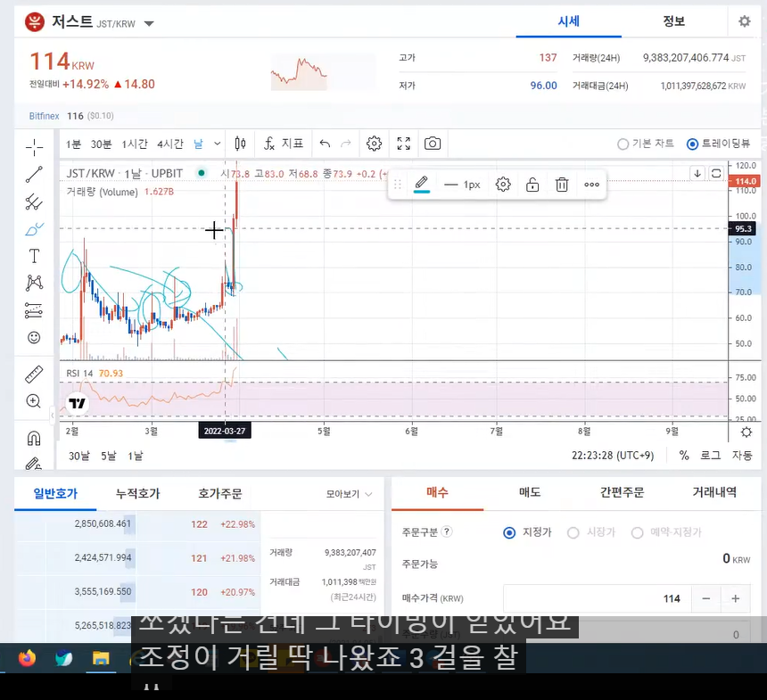Toggle 자동 auto scale
Screen dimensions: 767x700
741,456
